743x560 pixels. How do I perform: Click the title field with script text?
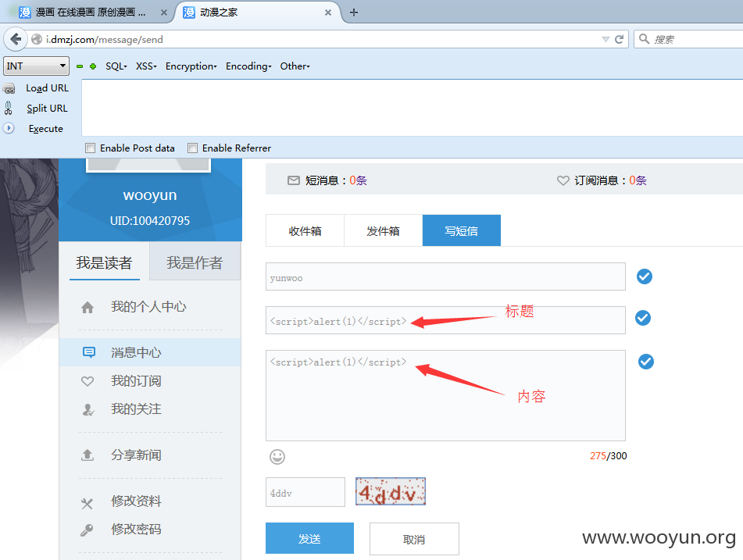445,320
